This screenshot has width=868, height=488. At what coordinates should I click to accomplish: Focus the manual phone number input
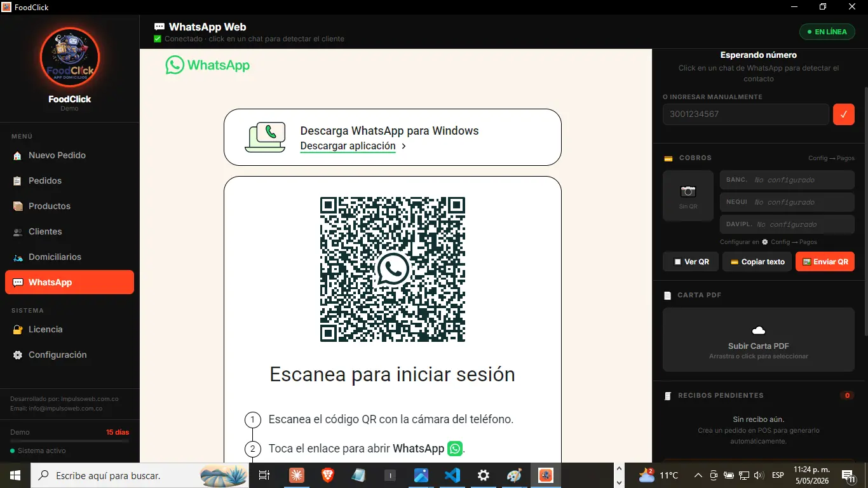746,114
